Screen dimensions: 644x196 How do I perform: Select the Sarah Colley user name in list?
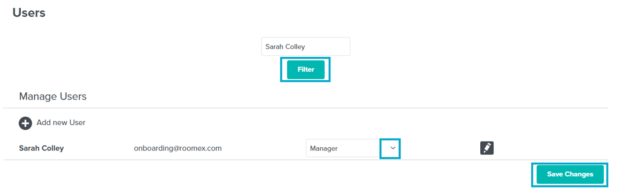(x=41, y=148)
